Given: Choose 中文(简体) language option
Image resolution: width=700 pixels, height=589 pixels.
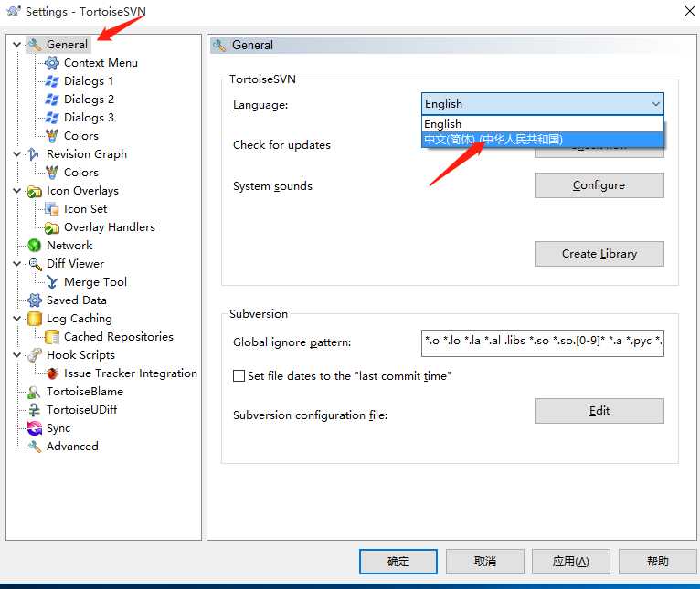Looking at the screenshot, I should [x=543, y=140].
